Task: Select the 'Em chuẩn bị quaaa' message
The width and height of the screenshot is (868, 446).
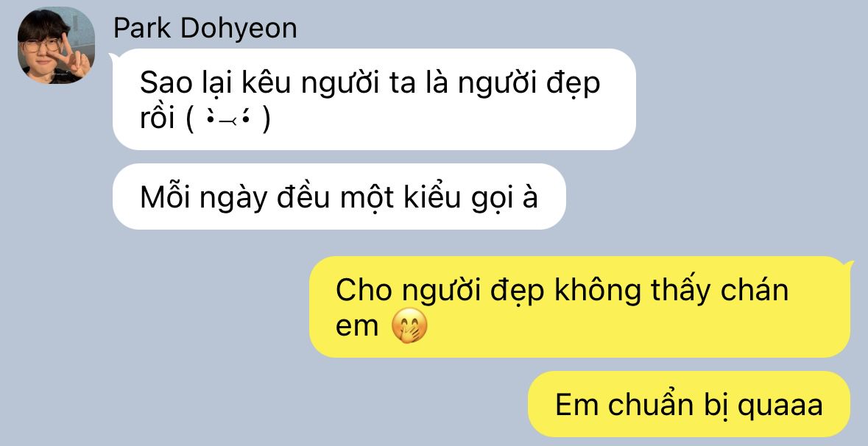Action: (688, 404)
